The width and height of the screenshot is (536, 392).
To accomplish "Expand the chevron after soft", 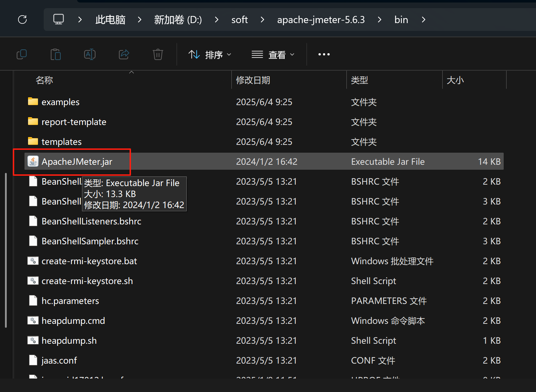I will tap(262, 20).
